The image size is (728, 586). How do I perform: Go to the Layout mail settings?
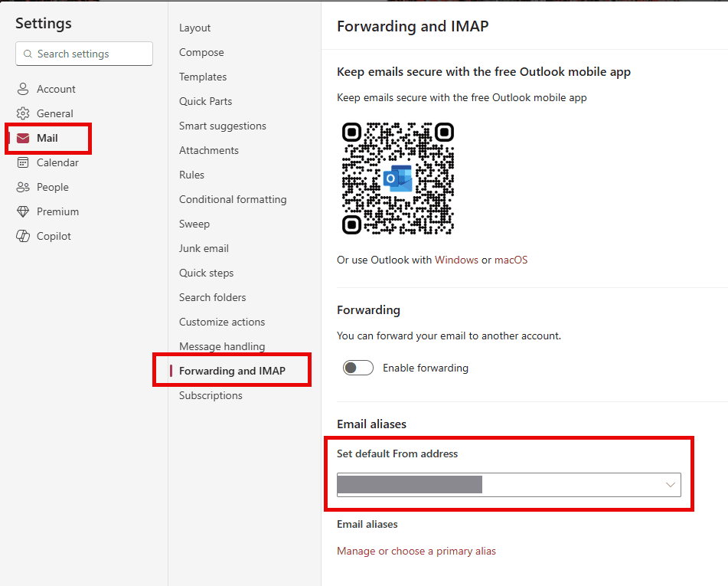click(x=195, y=28)
